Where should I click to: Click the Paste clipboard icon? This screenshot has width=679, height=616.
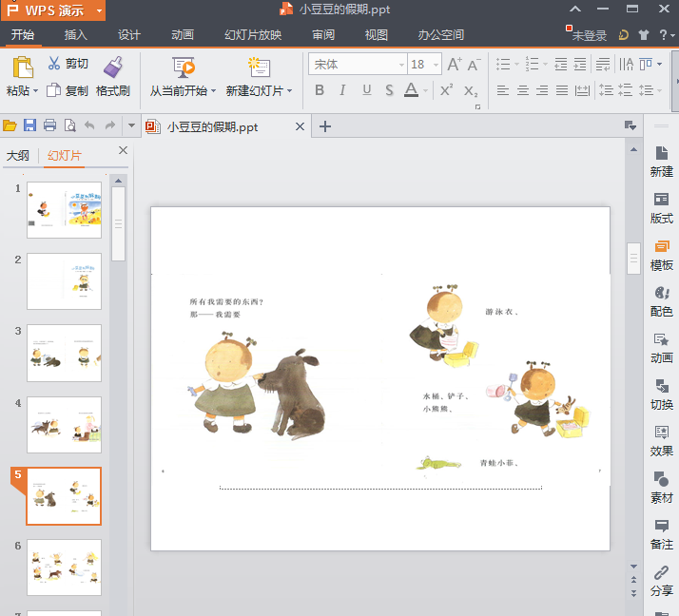click(x=23, y=67)
